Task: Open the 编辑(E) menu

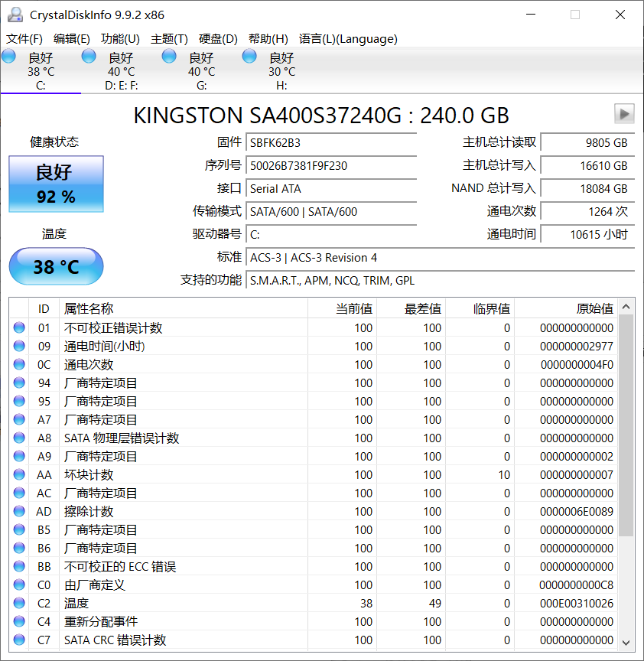Action: click(x=72, y=39)
